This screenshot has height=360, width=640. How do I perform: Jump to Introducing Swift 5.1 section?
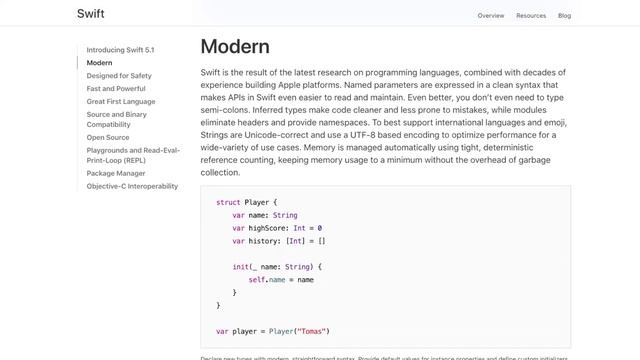point(120,50)
